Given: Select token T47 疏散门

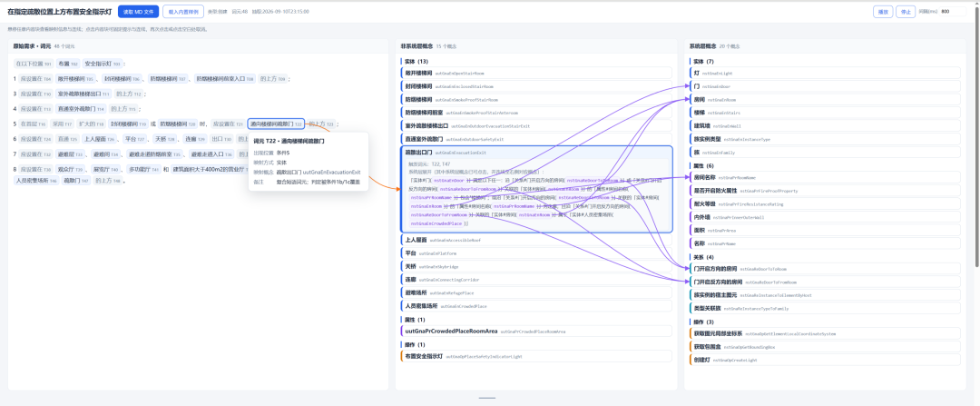Looking at the screenshot, I should pyautogui.click(x=76, y=180).
